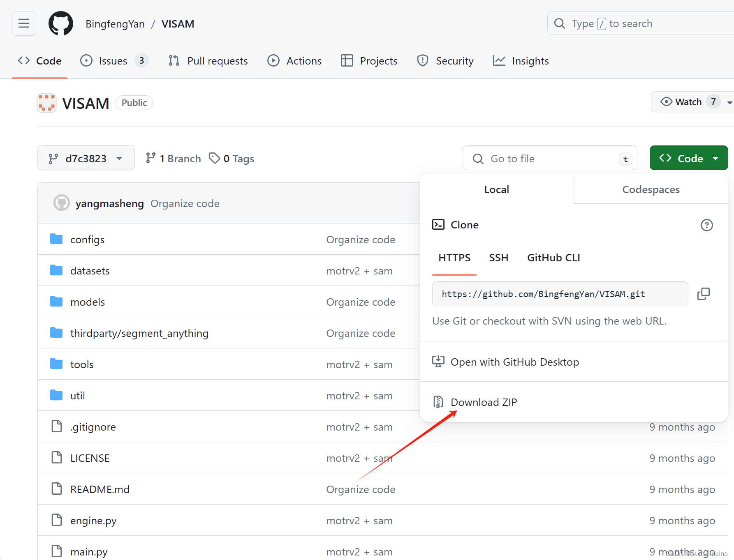Open the .gitignore file
Screen dimensions: 734x560
pyautogui.click(x=93, y=427)
